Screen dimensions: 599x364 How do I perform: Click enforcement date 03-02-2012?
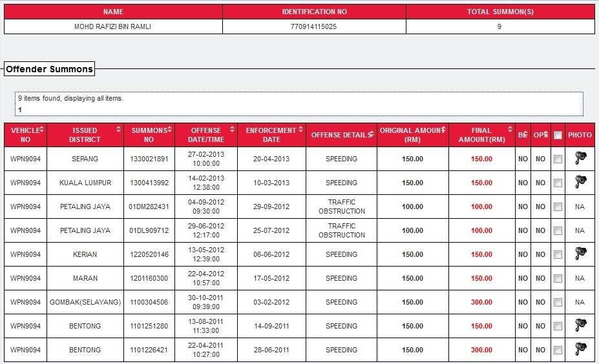coord(271,302)
